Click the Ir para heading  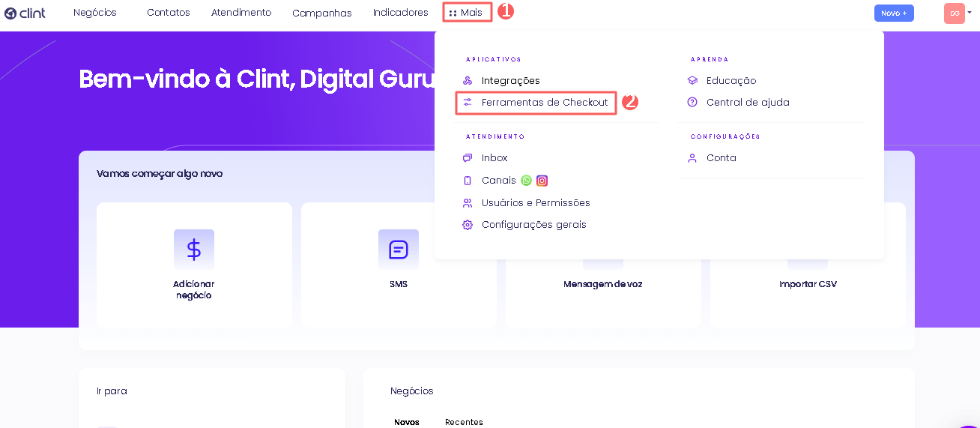point(112,391)
